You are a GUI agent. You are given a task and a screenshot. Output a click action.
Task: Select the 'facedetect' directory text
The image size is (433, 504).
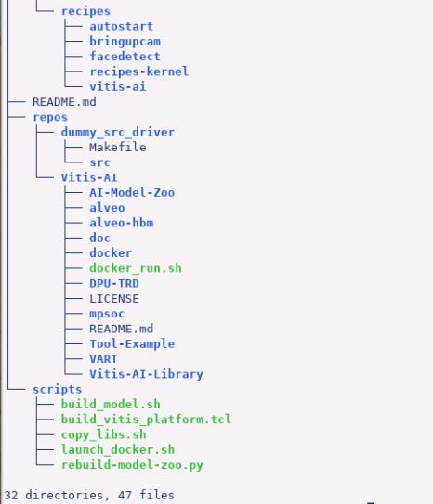point(125,57)
